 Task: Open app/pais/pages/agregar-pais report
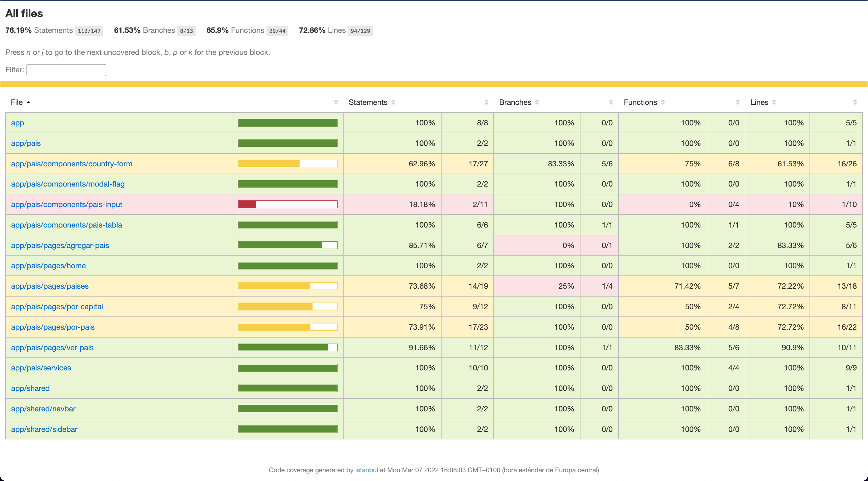60,246
